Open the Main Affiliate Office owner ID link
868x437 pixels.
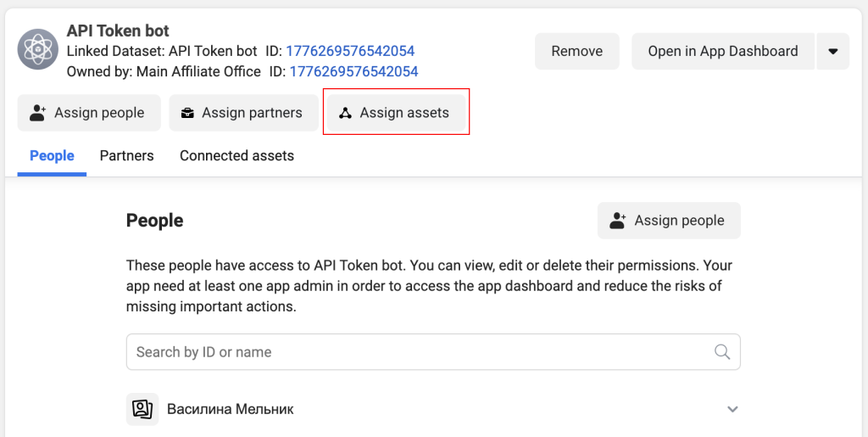click(x=353, y=71)
